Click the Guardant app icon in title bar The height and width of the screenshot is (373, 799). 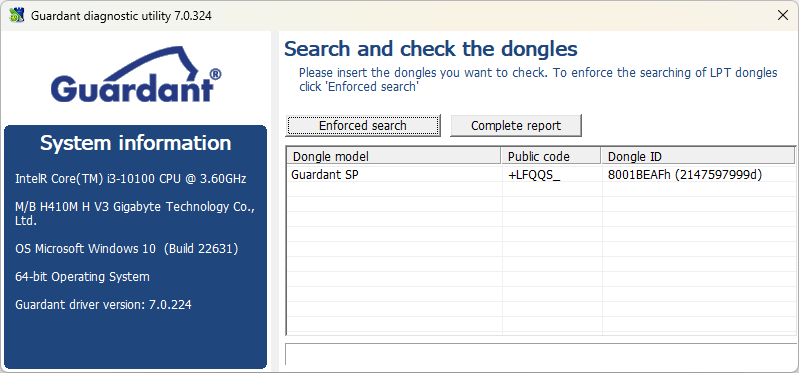[x=17, y=16]
